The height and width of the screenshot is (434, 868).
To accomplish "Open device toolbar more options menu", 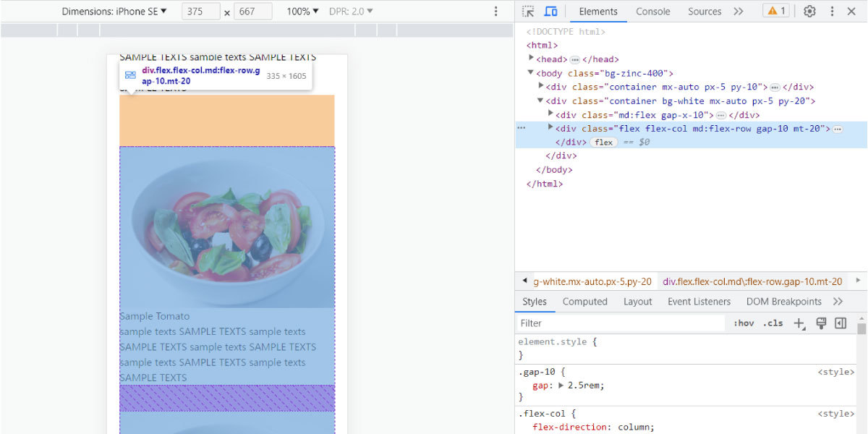I will coord(495,11).
